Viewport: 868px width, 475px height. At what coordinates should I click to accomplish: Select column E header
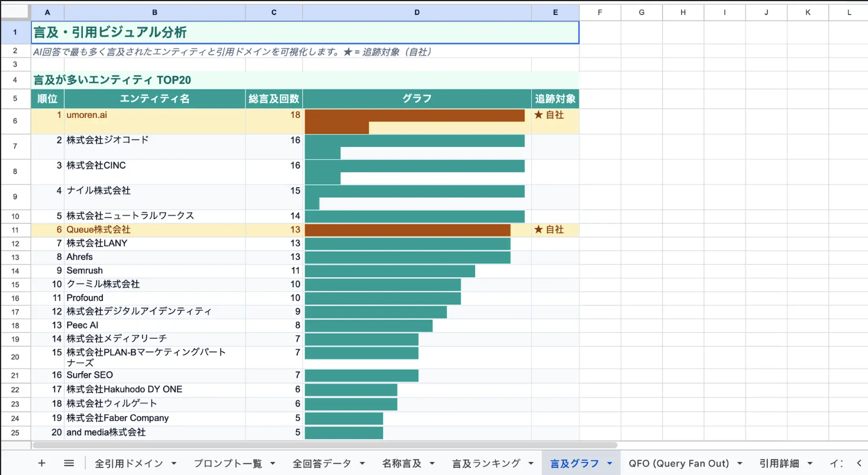pos(556,12)
